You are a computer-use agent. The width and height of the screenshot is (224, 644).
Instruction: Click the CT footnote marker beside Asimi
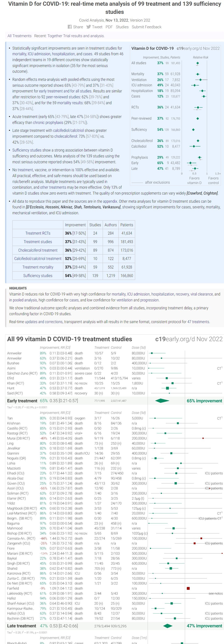tap(220, 368)
